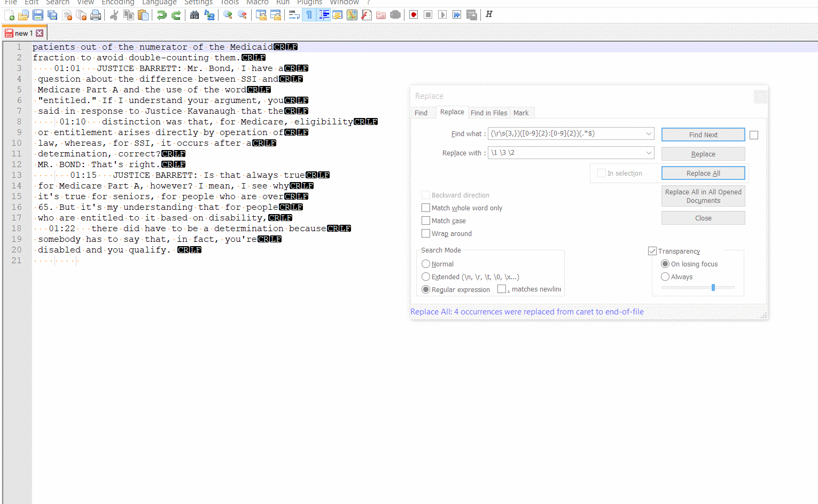Click the Print toolbar icon
The height and width of the screenshot is (504, 818).
[96, 15]
